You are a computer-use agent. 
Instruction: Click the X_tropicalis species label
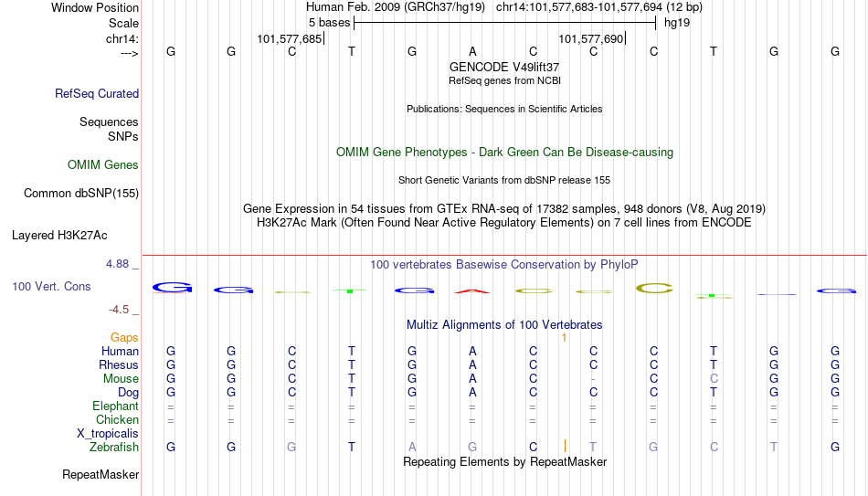tap(108, 434)
